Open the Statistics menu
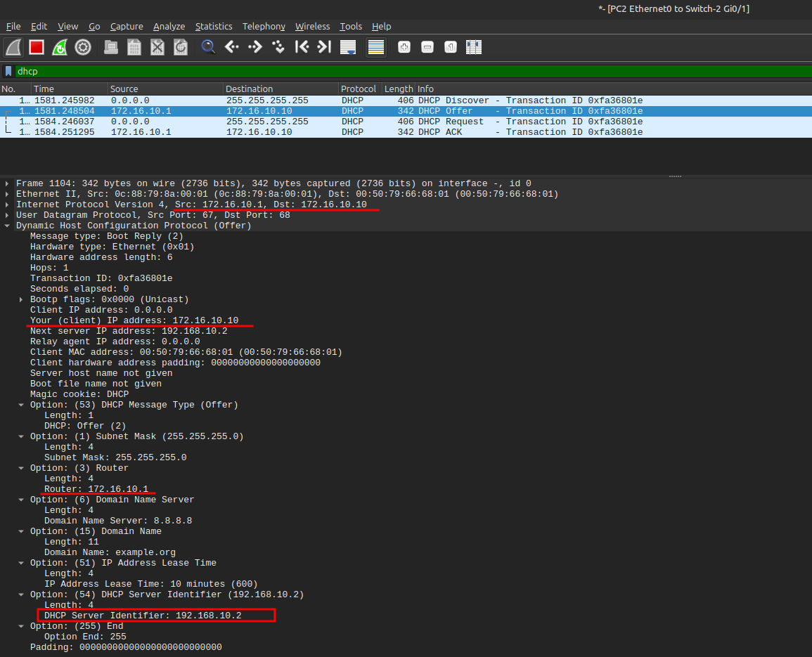 [213, 26]
